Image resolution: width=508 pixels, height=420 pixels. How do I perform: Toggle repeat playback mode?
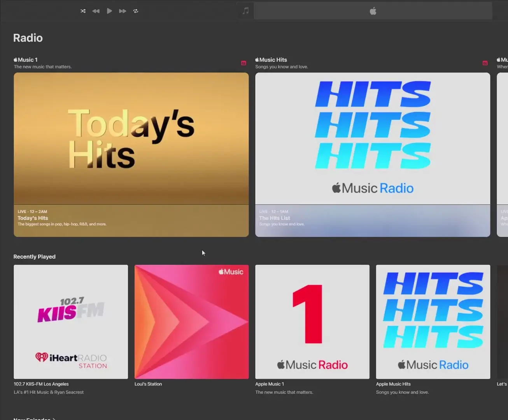pyautogui.click(x=136, y=11)
